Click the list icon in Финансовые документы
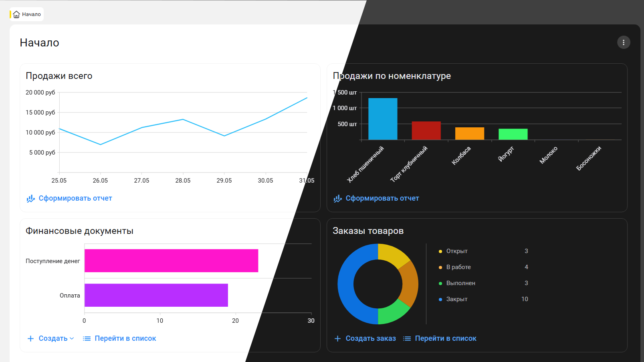The width and height of the screenshot is (644, 362). pyautogui.click(x=87, y=339)
